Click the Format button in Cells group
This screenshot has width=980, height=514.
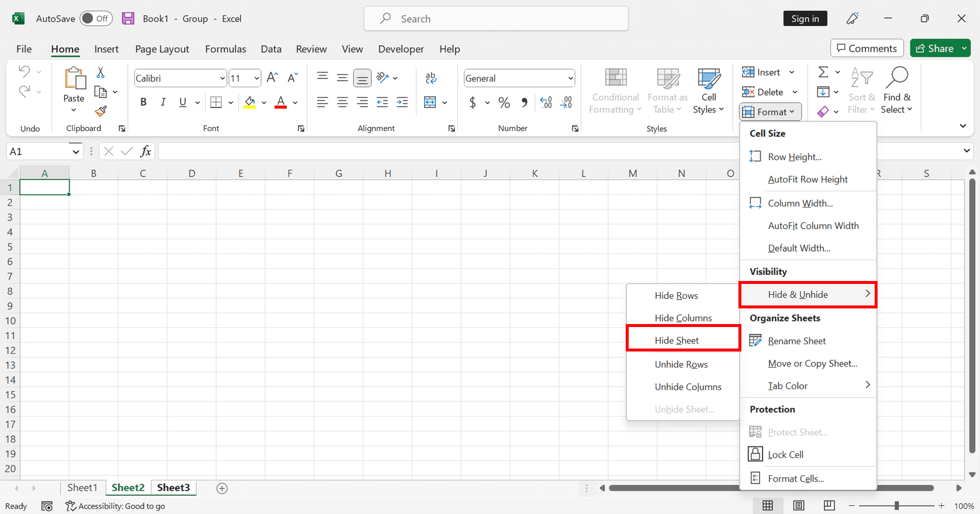770,112
